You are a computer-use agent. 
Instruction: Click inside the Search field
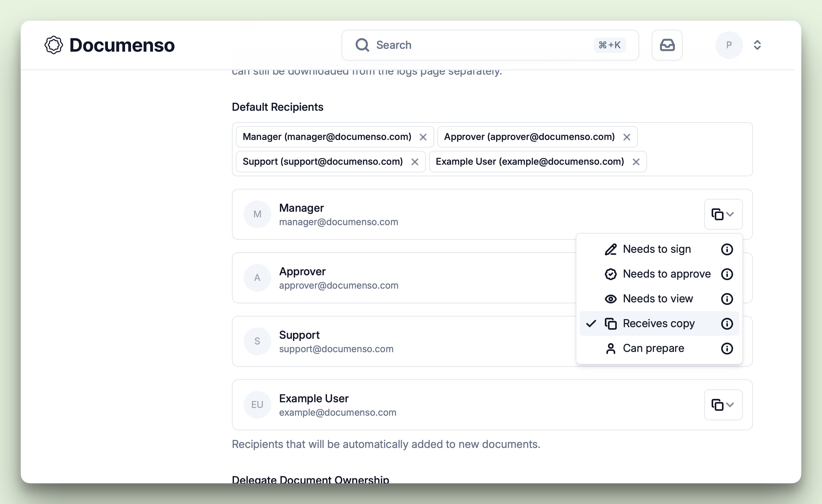pos(467,45)
